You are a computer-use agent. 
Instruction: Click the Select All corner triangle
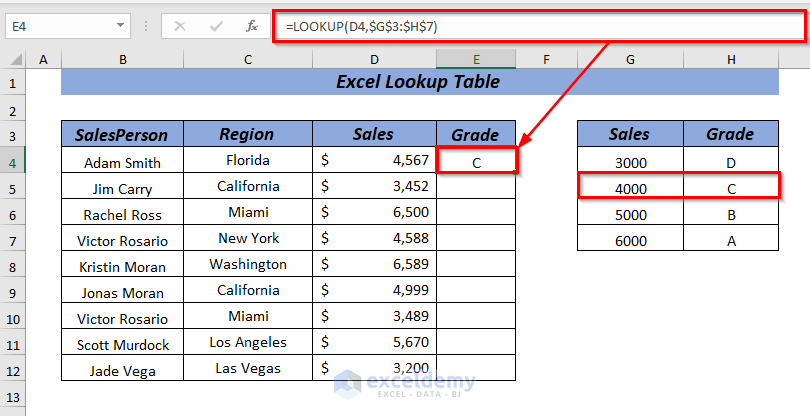click(16, 59)
